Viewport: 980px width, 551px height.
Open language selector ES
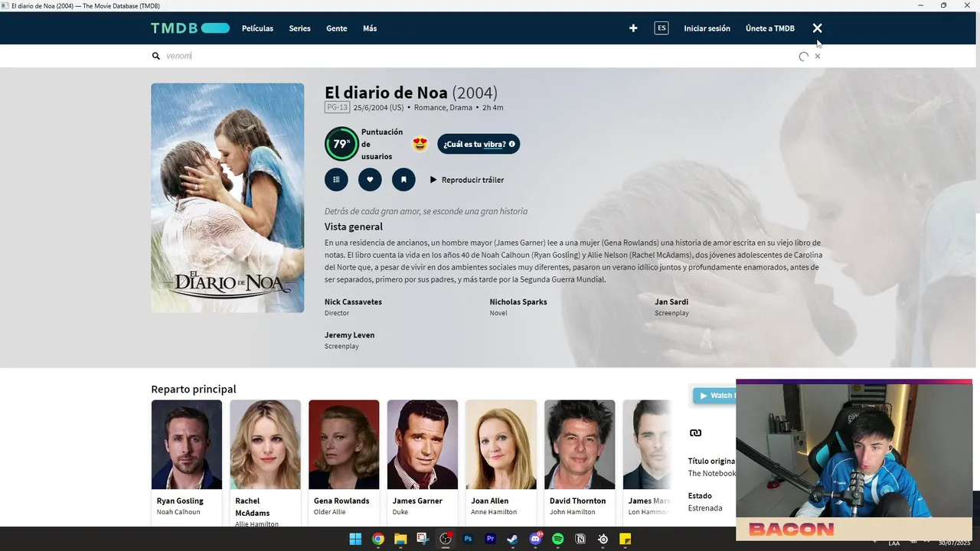tap(661, 28)
